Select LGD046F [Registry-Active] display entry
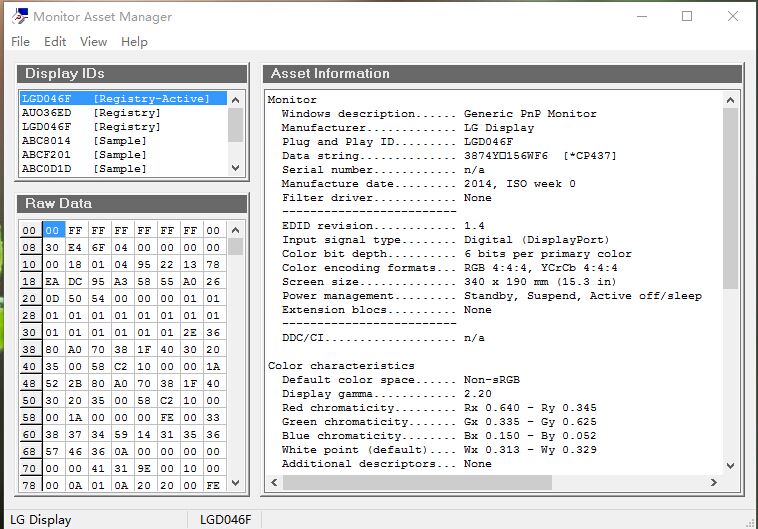This screenshot has height=529, width=758. [x=123, y=99]
